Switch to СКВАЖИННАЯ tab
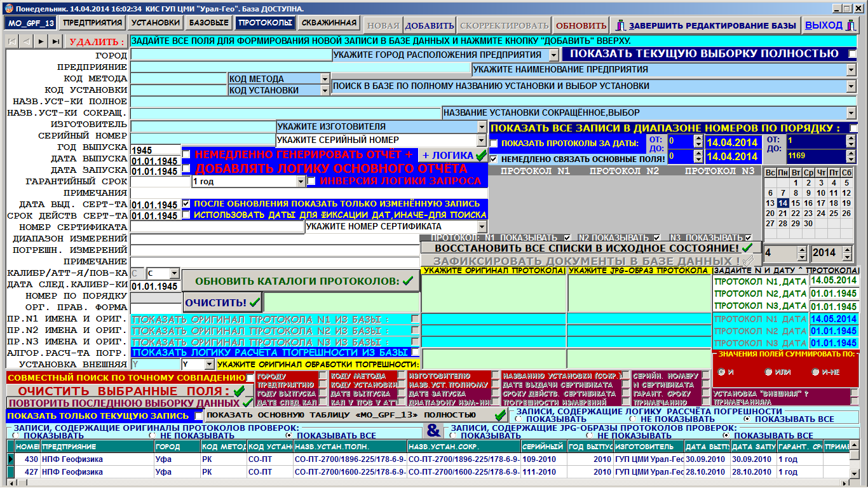The image size is (868, 488). (329, 23)
